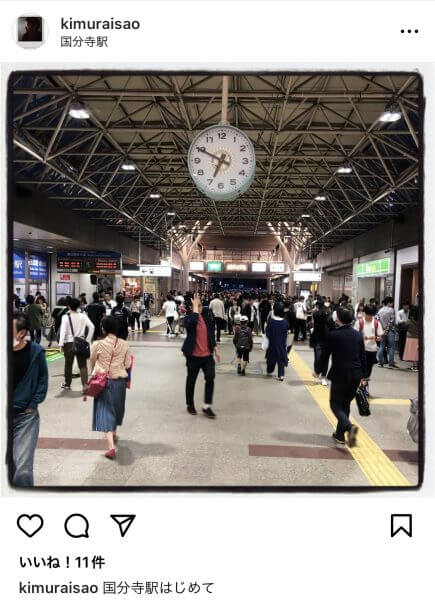The width and height of the screenshot is (435, 600).
Task: Open the 国分寺駅 location tag under the username
Action: point(84,41)
